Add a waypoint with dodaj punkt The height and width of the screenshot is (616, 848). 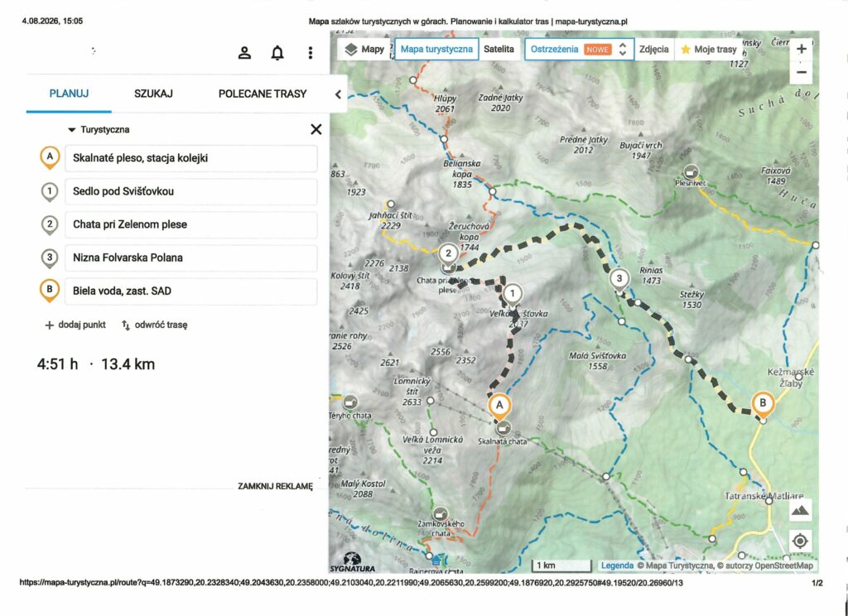[75, 325]
